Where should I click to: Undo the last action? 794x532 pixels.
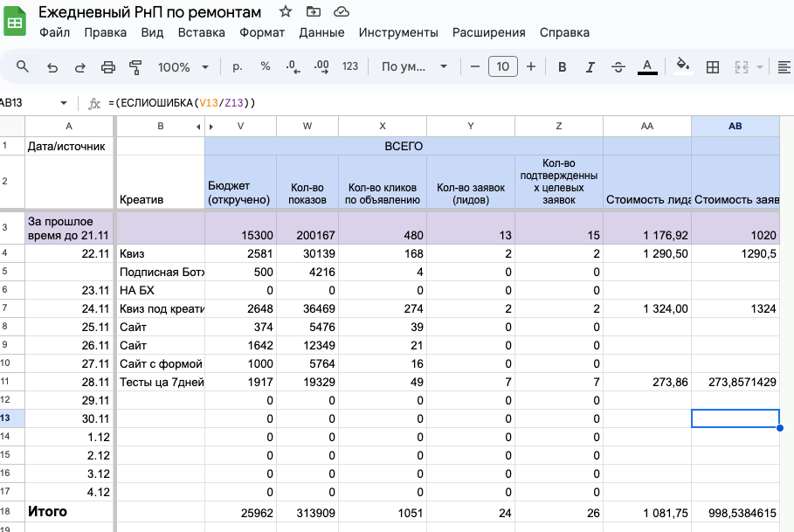click(x=52, y=66)
